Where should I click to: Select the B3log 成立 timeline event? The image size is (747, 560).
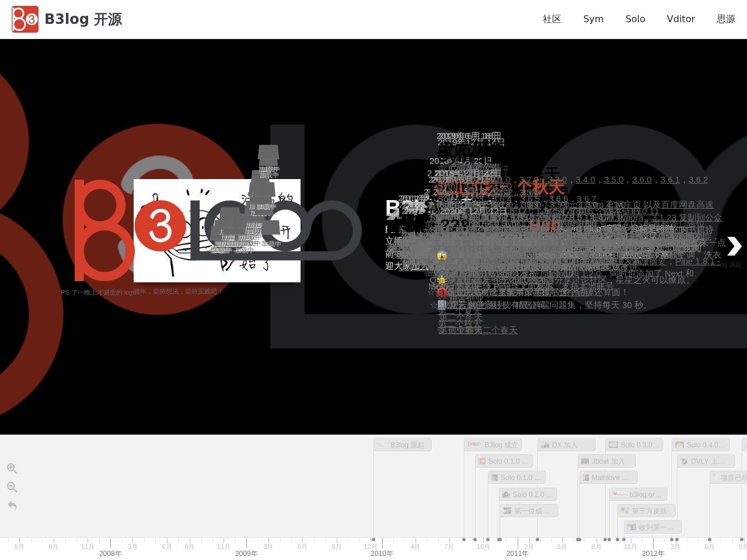point(494,445)
